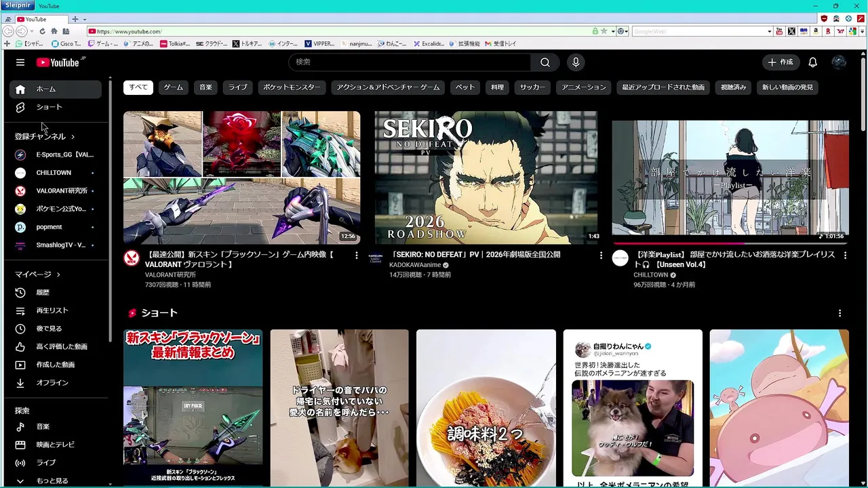This screenshot has width=868, height=488.
Task: Click the address bar URL
Action: (129, 31)
